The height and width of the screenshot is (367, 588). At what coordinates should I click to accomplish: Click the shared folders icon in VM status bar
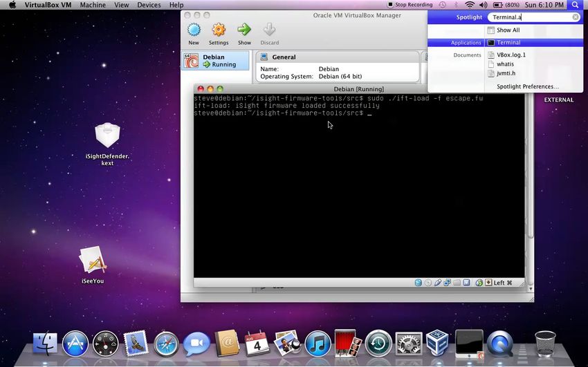[x=457, y=283]
